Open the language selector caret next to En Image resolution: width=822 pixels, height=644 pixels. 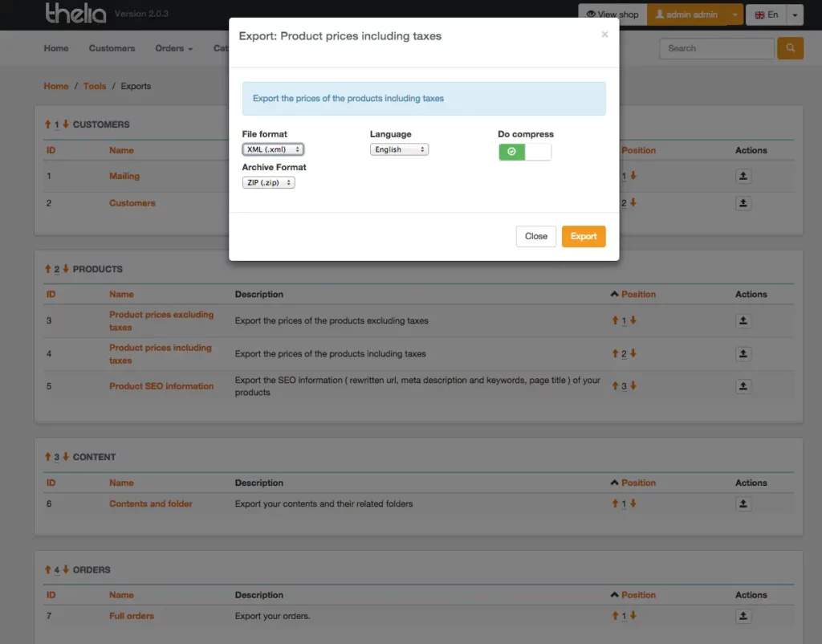pos(795,14)
